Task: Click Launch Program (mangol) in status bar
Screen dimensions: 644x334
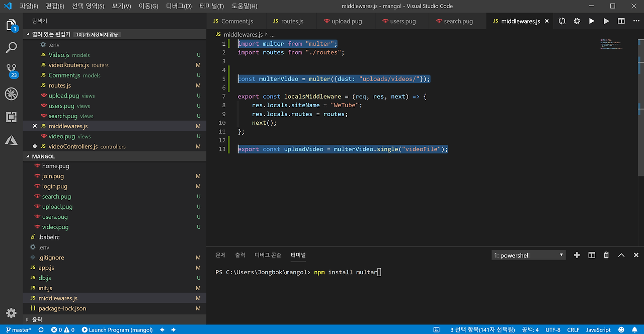Action: (x=117, y=330)
